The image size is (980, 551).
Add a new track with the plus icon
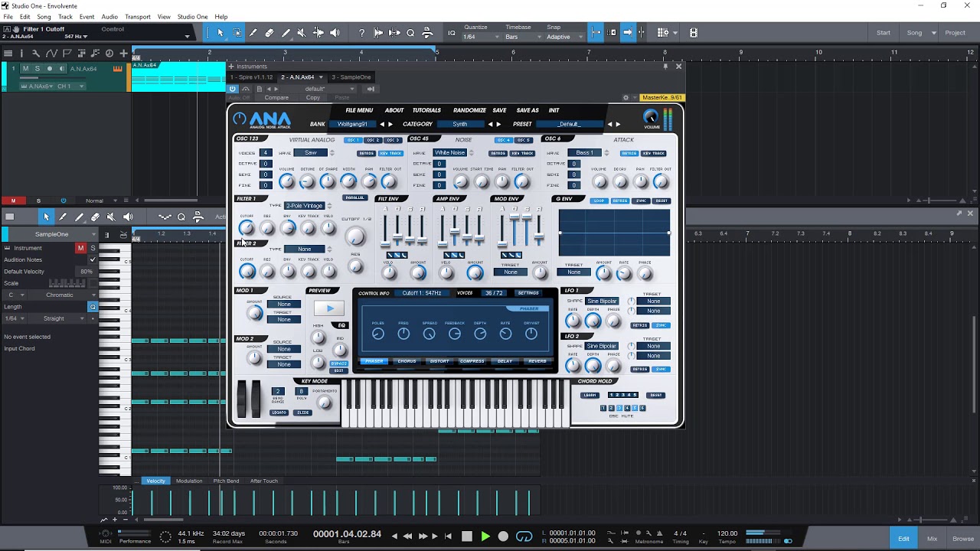click(x=123, y=54)
